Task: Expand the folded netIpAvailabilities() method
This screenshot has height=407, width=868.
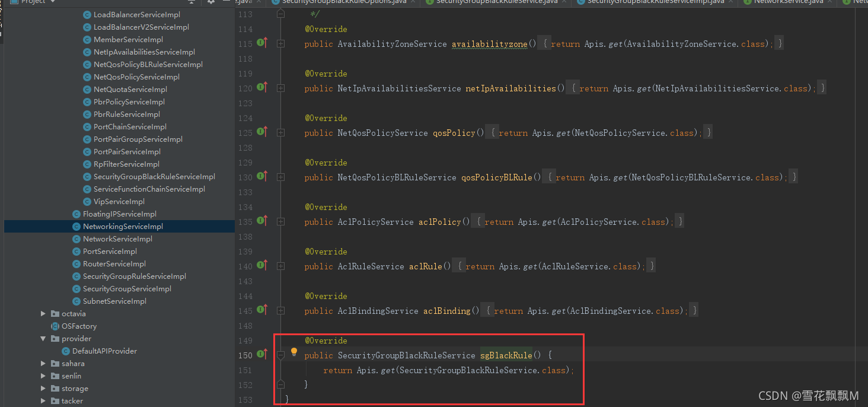Action: [280, 88]
